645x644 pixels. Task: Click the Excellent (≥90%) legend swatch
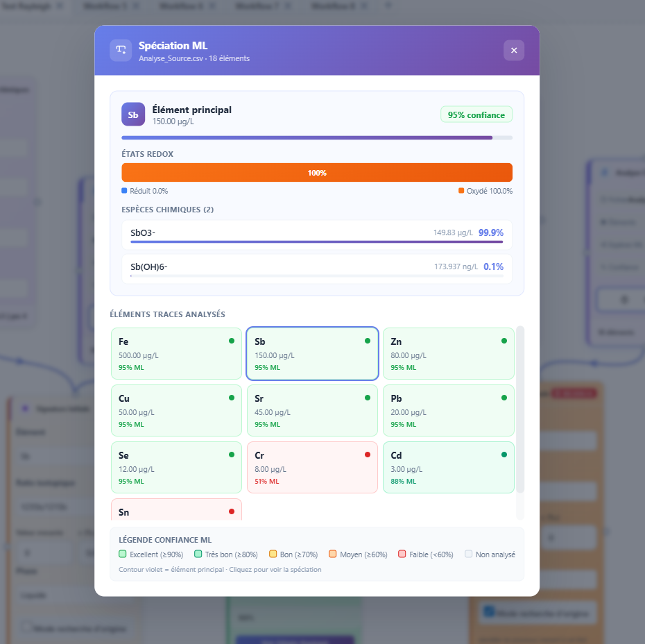[123, 554]
